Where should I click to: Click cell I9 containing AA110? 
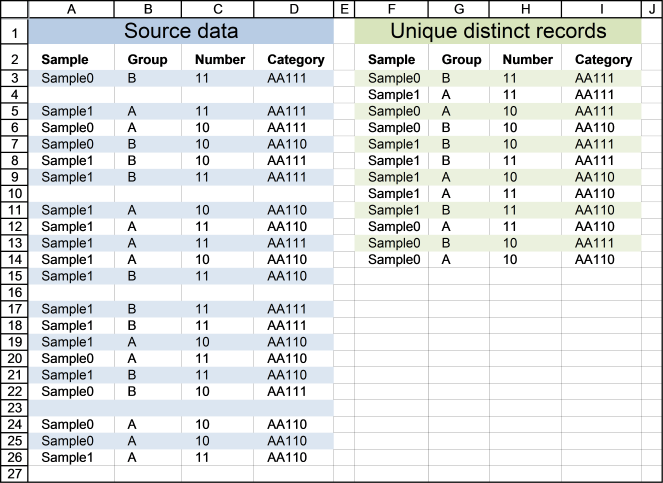pos(601,177)
